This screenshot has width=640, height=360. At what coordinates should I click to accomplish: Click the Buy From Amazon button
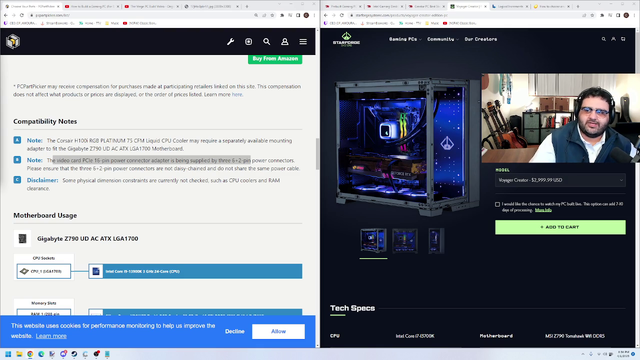click(x=275, y=59)
